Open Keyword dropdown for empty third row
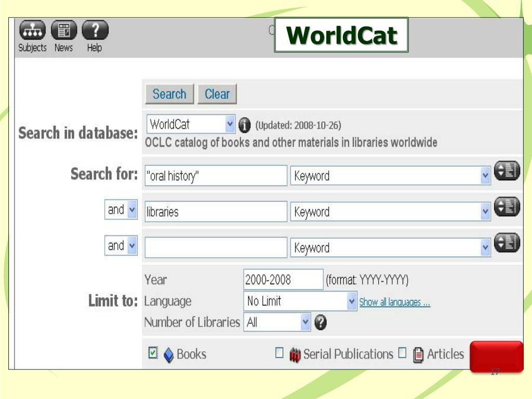This screenshot has width=532, height=399. (x=391, y=248)
